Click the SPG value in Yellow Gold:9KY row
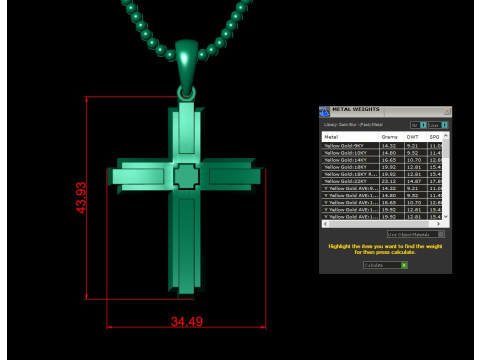Image resolution: width=480 pixels, height=360 pixels. [436, 146]
